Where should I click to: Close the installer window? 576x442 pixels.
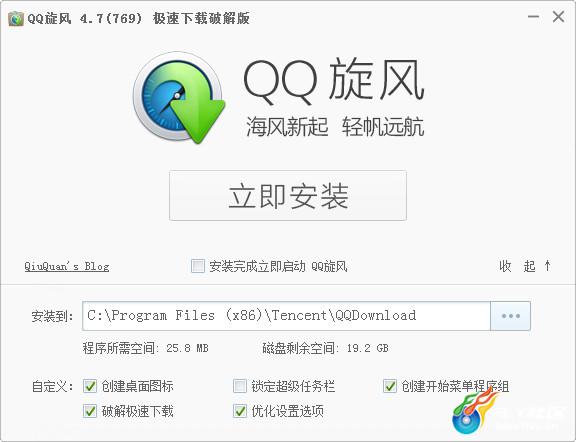(558, 17)
